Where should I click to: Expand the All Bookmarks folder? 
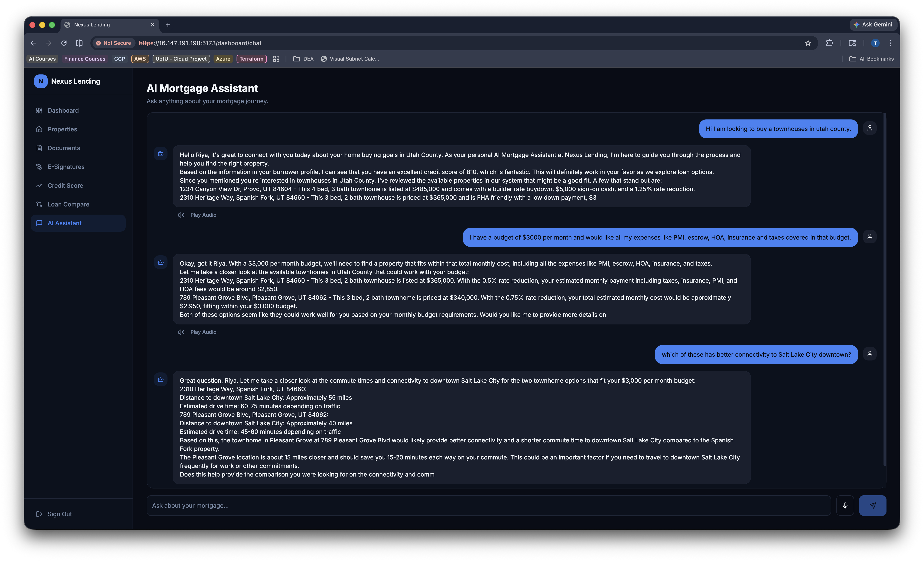pos(872,59)
